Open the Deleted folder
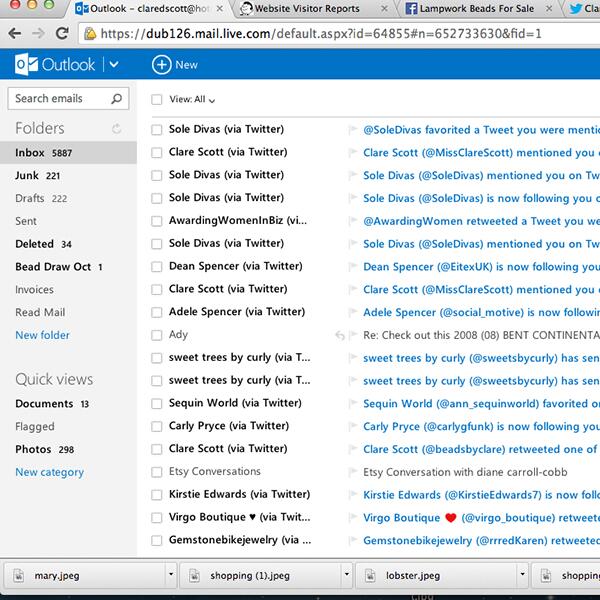The width and height of the screenshot is (600, 600). click(x=43, y=244)
